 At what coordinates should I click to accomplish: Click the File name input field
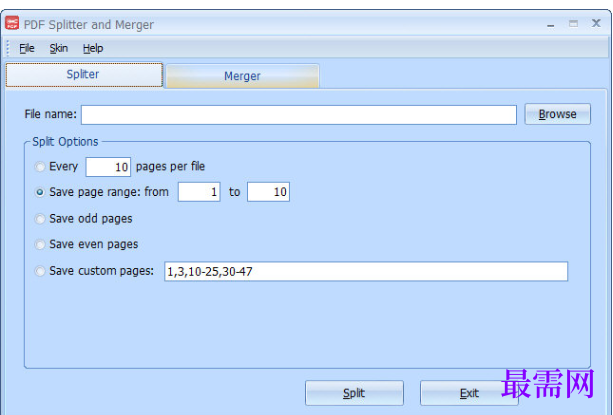click(299, 115)
